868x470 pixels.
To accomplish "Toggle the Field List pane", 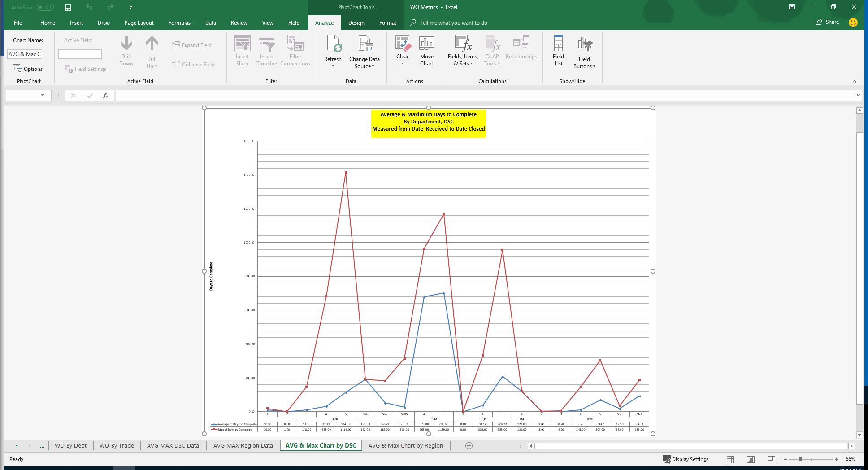I will coord(558,51).
